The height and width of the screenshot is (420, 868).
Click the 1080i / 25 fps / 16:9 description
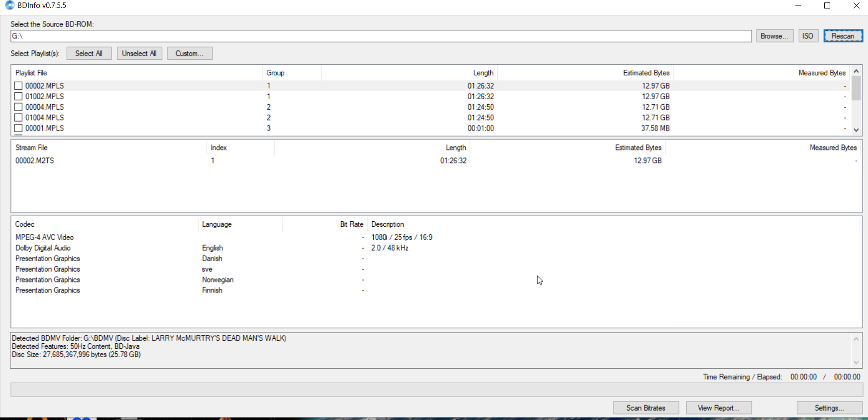pos(402,237)
